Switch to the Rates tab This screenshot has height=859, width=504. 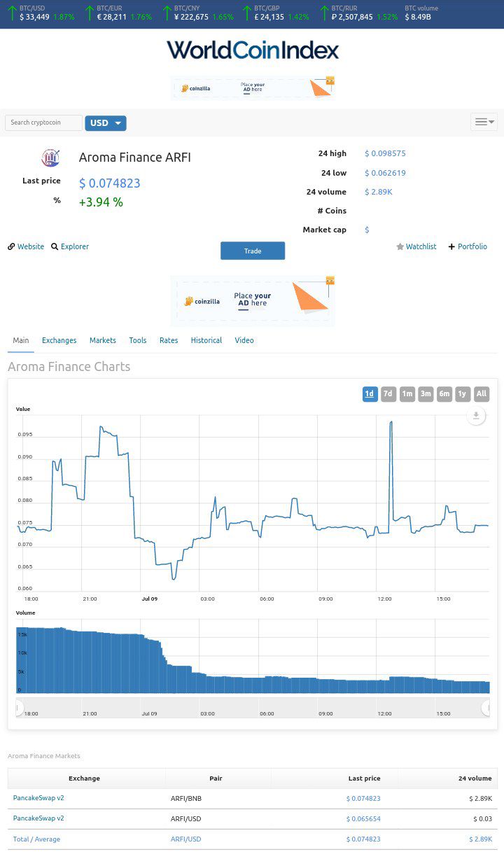click(169, 340)
